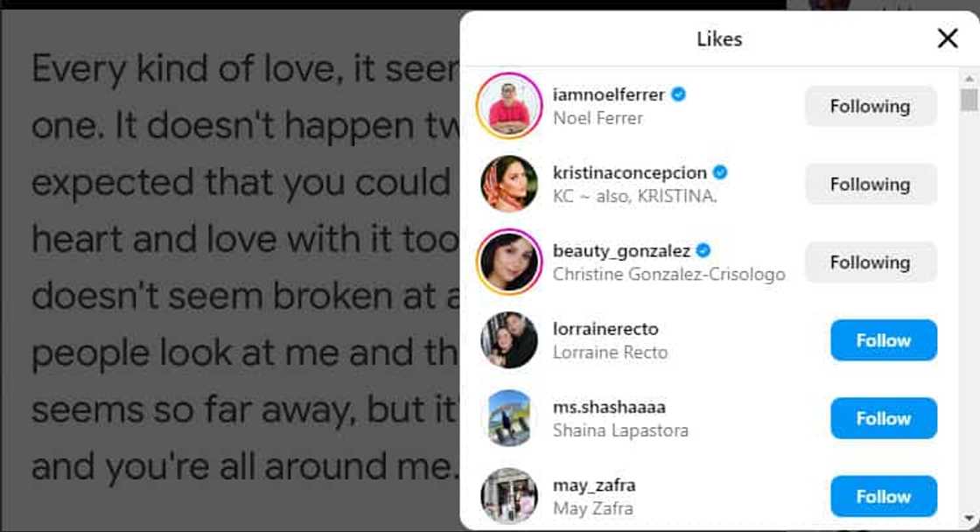Image resolution: width=980 pixels, height=532 pixels.
Task: Open kristinaconcepcion's profile picture
Action: pos(508,184)
